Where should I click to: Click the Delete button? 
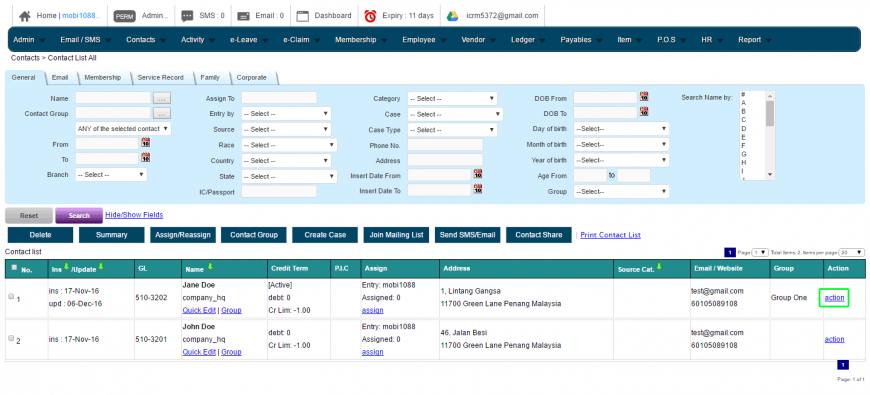pos(41,235)
